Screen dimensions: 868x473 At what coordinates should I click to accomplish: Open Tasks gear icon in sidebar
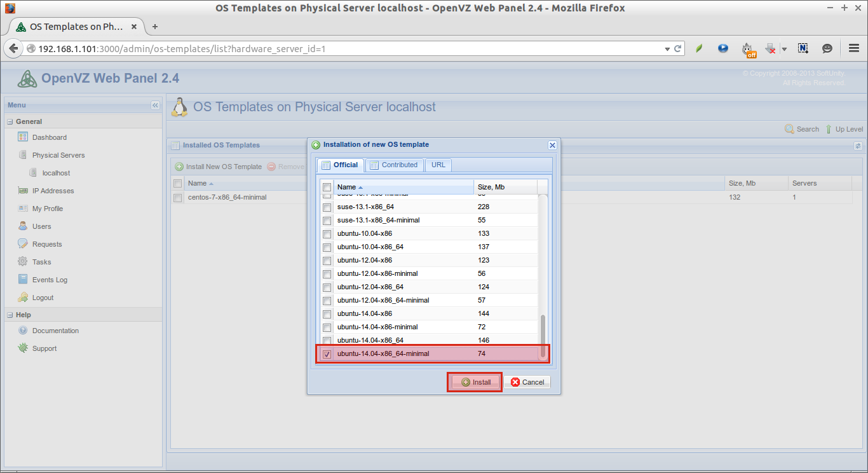tap(23, 262)
